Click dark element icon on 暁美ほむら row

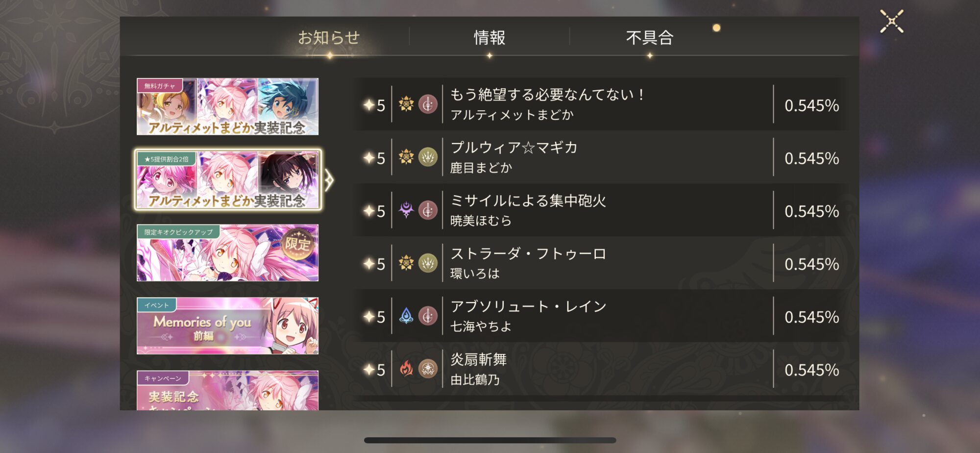pyautogui.click(x=406, y=210)
